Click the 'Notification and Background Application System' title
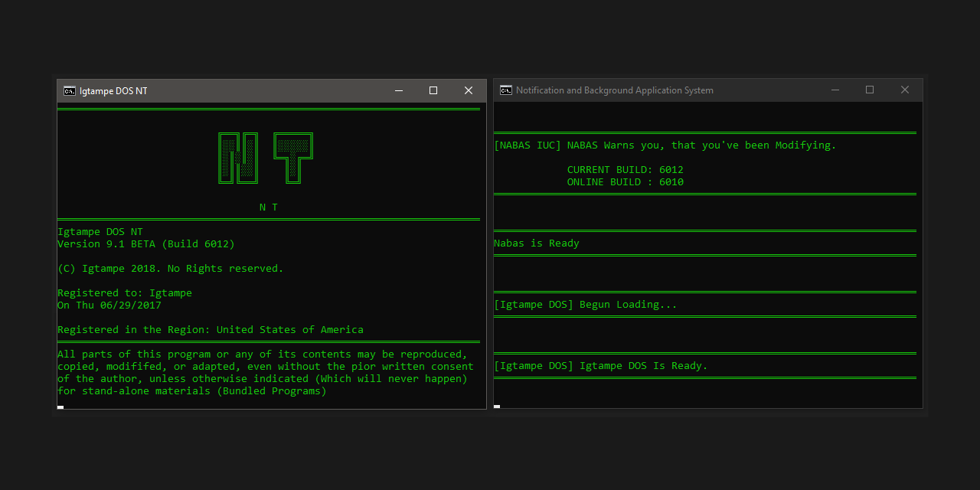 coord(615,90)
